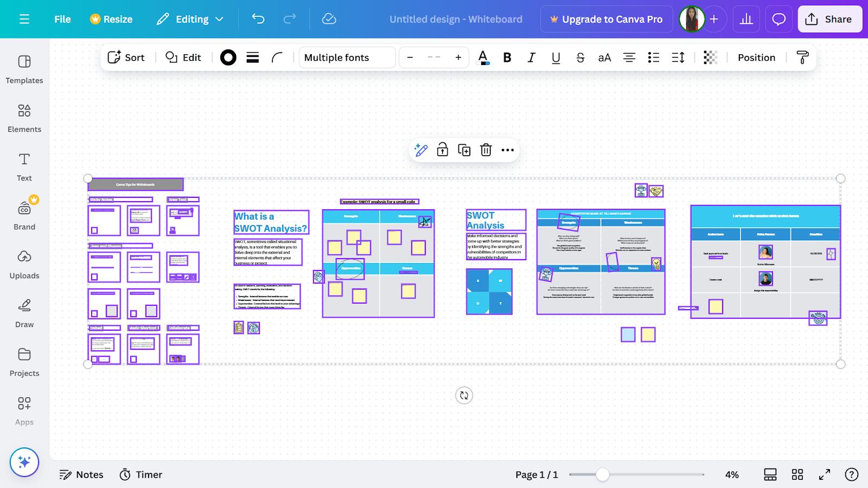Add collaborator with plus button

click(x=714, y=20)
